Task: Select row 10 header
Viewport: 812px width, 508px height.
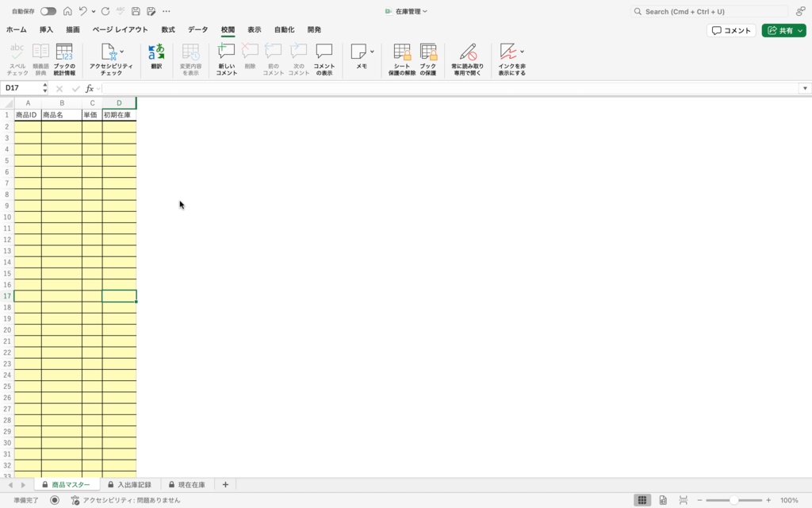Action: coord(7,217)
